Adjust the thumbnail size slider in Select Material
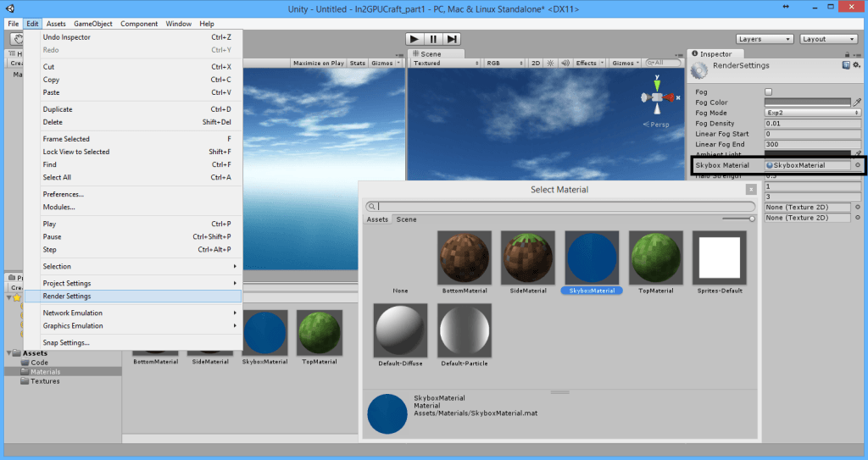 (x=751, y=219)
